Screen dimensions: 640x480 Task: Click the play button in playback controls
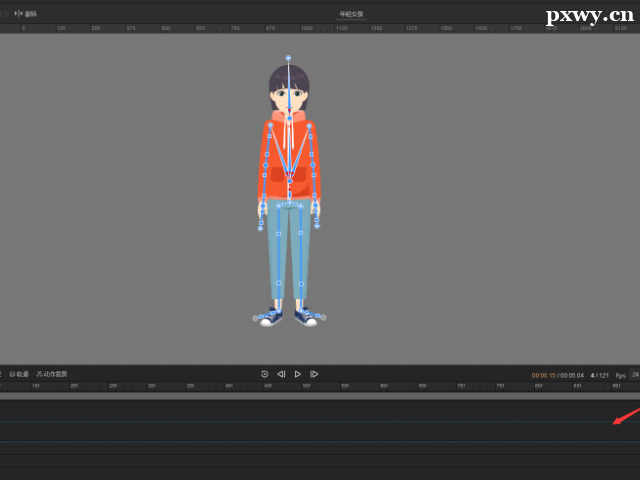click(x=297, y=374)
